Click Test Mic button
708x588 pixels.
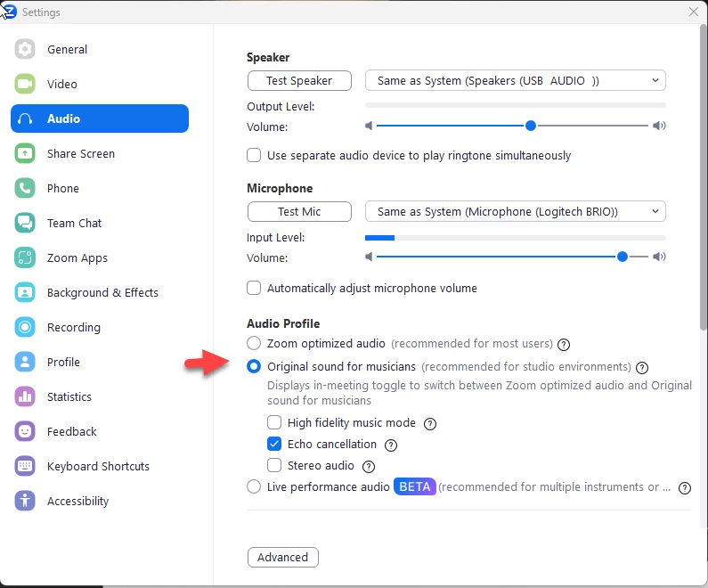pyautogui.click(x=299, y=211)
